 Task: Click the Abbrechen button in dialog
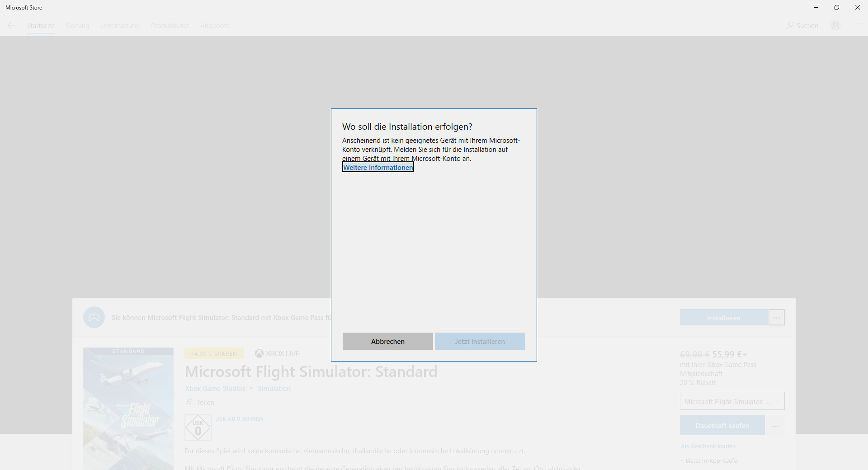[387, 341]
